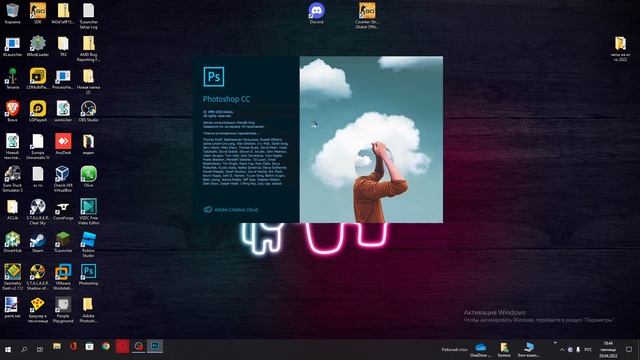Select the folder icon at the right desktop edge
This screenshot has width=640, height=360.
click(x=620, y=48)
